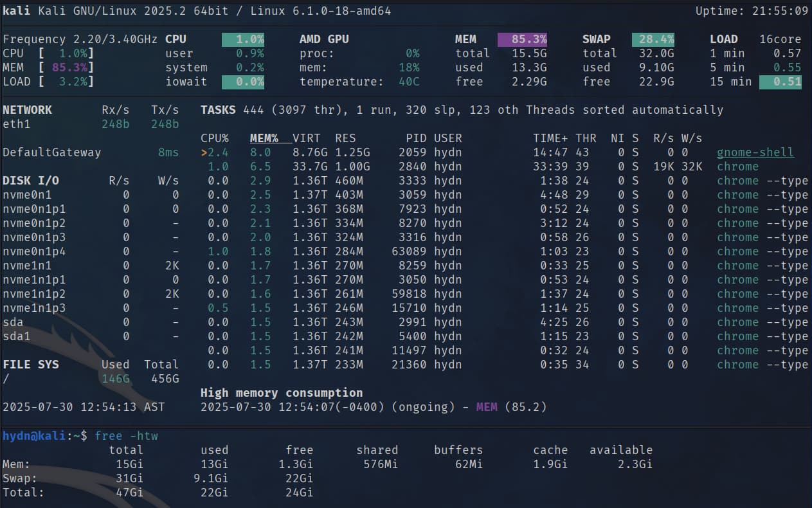Select the gnome-shell process name
The width and height of the screenshot is (812, 508).
[x=755, y=152]
